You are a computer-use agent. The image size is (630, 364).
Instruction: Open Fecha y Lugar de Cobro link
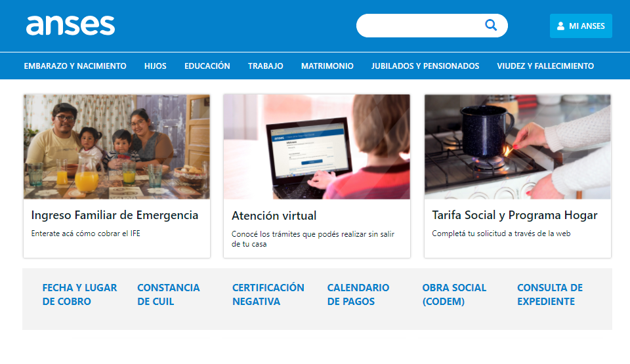79,294
